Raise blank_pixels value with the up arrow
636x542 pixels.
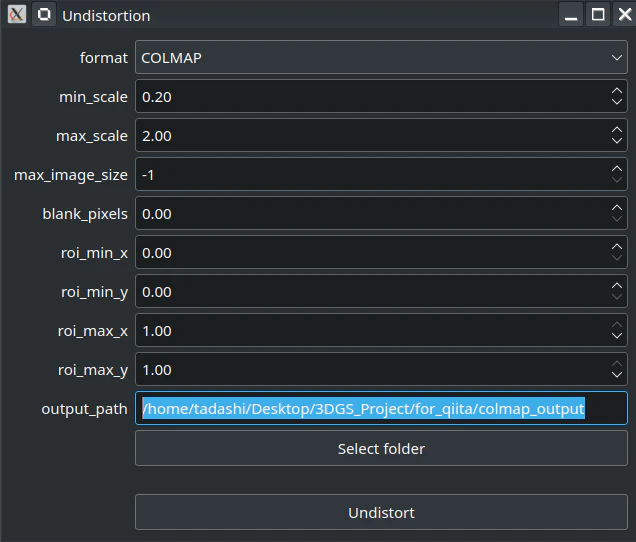(617, 208)
